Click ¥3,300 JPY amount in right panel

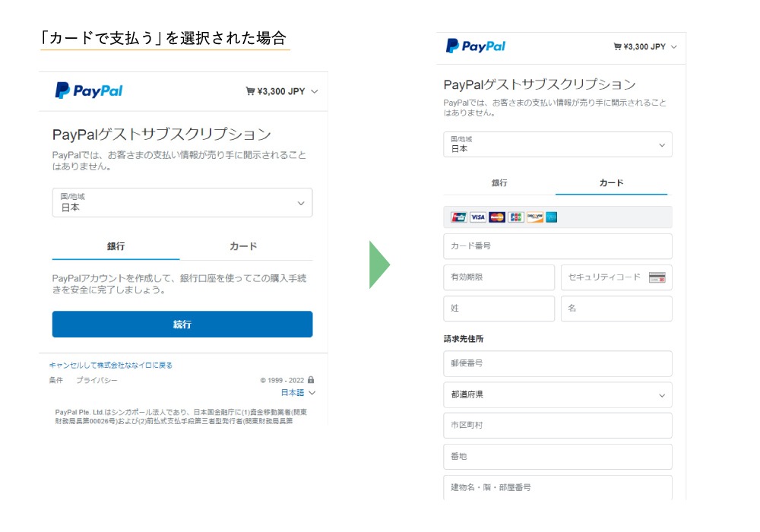point(644,47)
